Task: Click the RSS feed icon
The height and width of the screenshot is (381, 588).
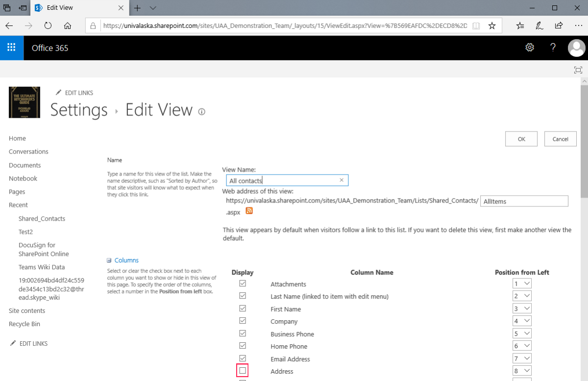Action: 249,211
